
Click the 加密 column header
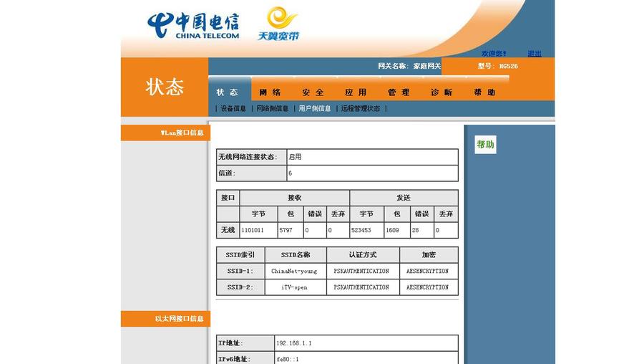429,254
